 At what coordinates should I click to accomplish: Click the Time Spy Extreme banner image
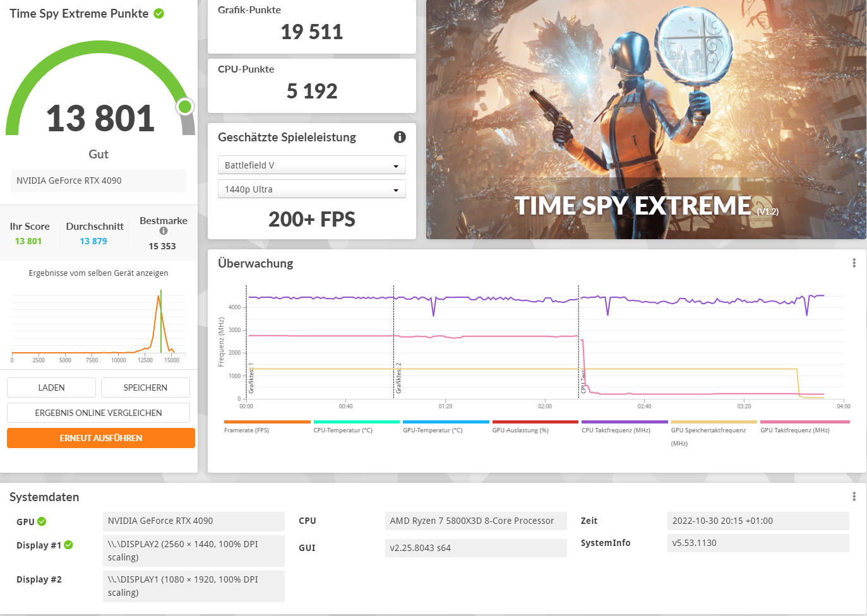coord(646,119)
